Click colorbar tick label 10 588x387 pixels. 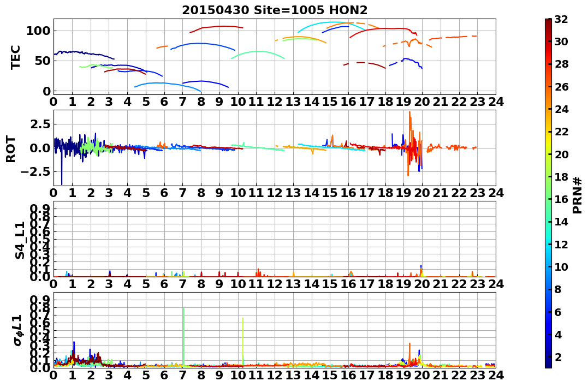click(x=561, y=266)
